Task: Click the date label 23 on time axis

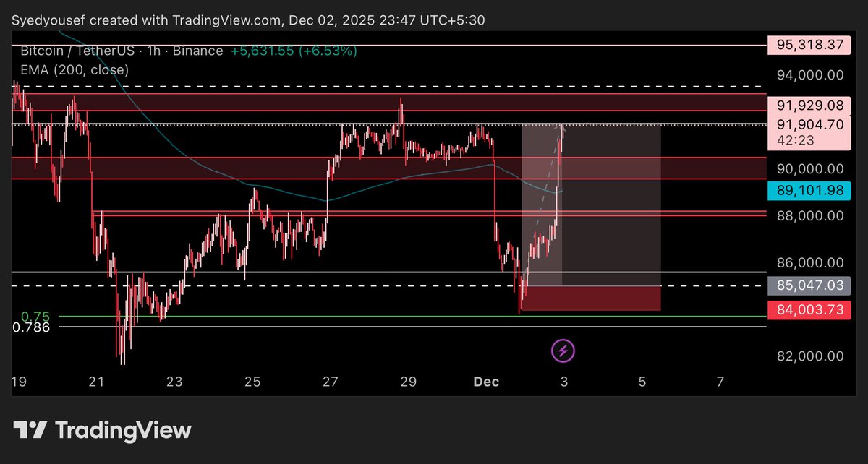Action: pos(175,381)
